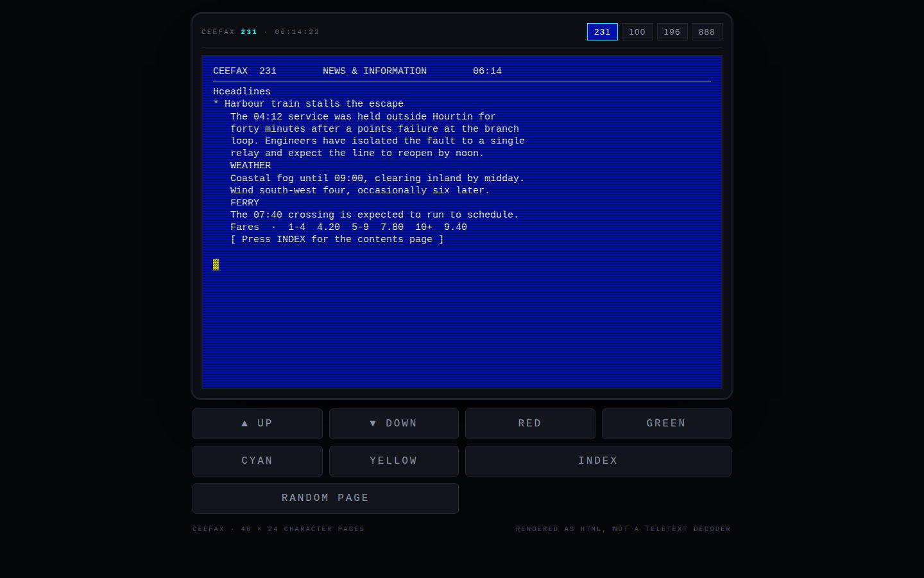Activate the GREEN fastext button

pos(666,424)
